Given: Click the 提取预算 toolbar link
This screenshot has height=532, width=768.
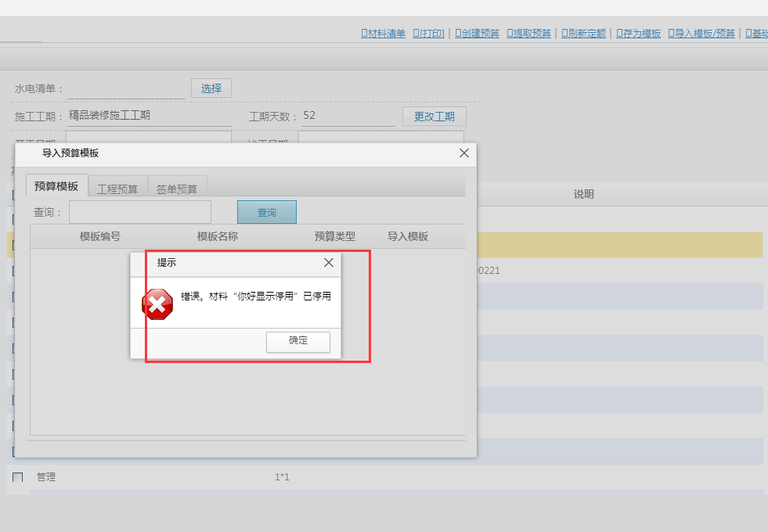Looking at the screenshot, I should tap(529, 34).
